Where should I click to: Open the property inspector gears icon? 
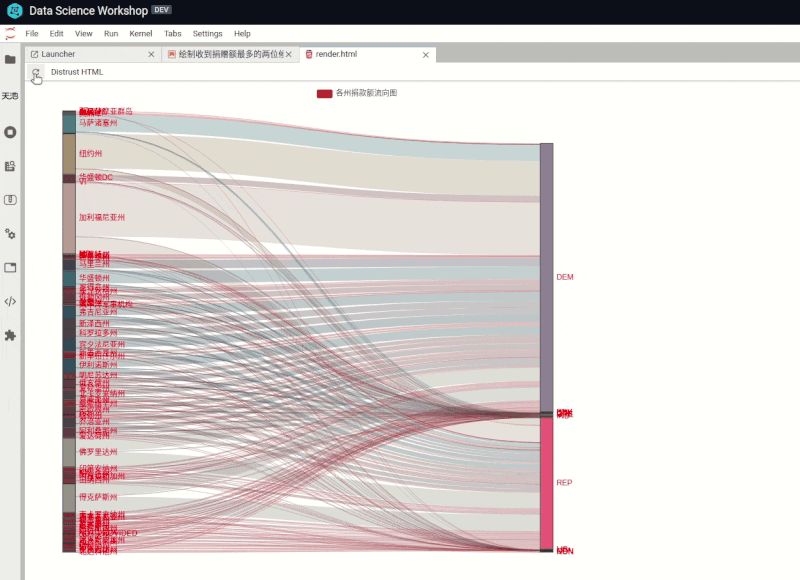click(x=10, y=233)
